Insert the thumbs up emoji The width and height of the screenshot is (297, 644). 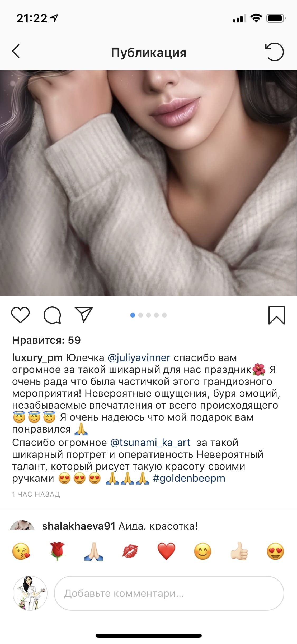tap(239, 551)
